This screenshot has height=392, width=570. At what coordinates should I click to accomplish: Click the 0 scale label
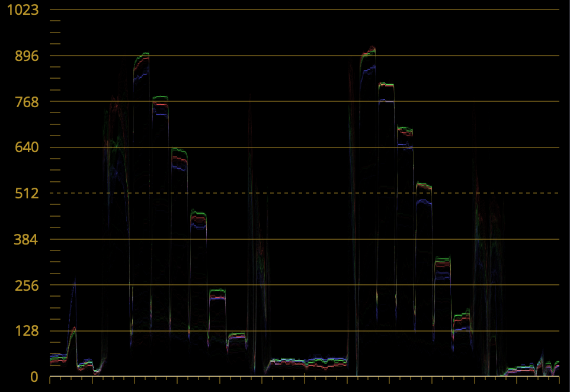coord(34,377)
